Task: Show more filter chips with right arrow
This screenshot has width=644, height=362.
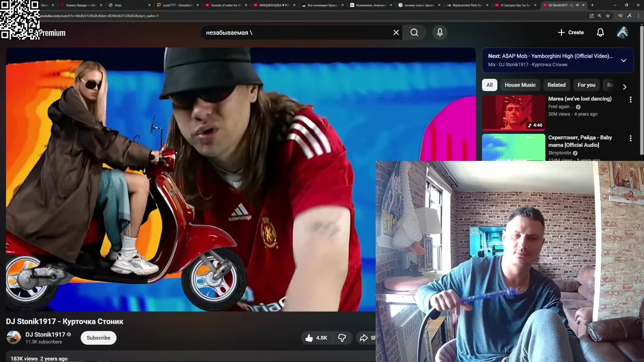Action: click(x=624, y=86)
